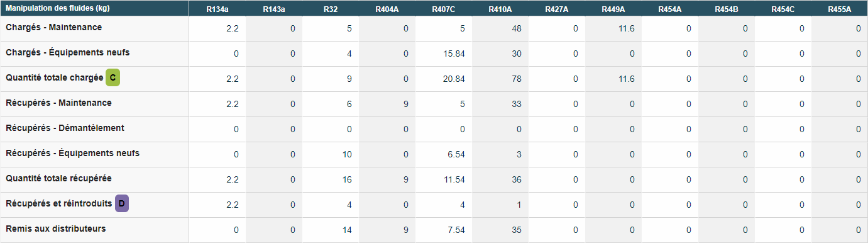Click the Quantité totale chargée row label
This screenshot has width=868, height=243.
point(54,78)
